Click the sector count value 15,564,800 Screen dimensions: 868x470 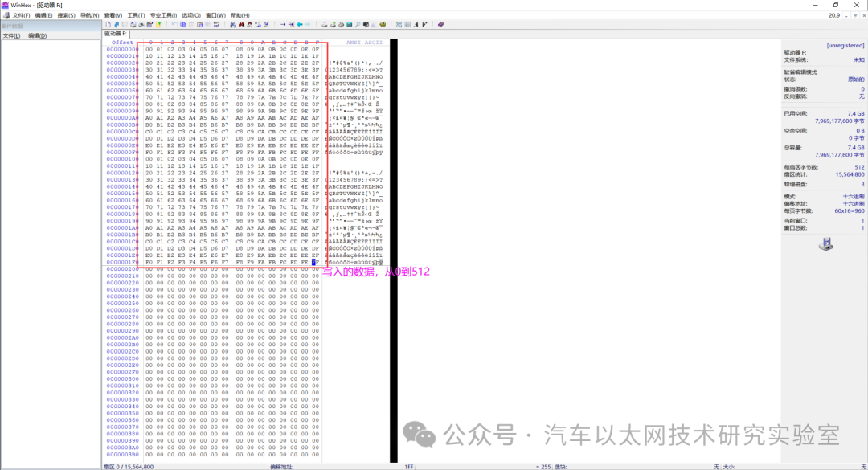point(850,174)
